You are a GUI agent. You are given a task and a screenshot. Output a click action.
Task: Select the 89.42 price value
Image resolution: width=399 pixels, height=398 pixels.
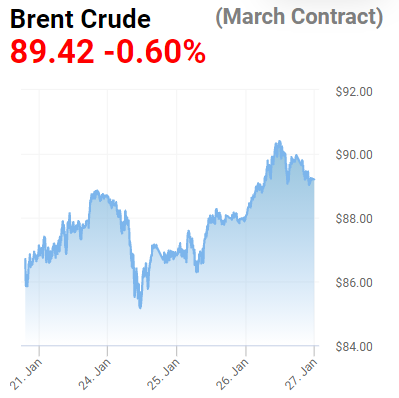click(x=52, y=51)
